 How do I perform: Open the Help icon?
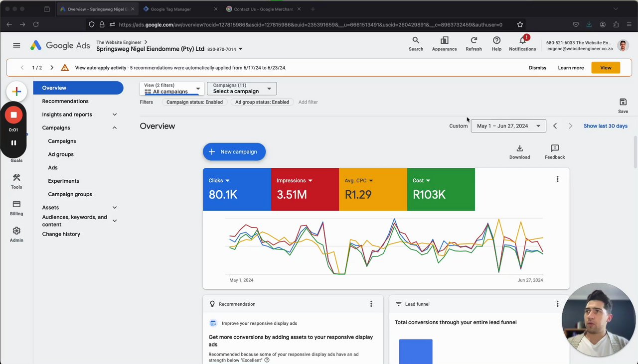point(496,44)
